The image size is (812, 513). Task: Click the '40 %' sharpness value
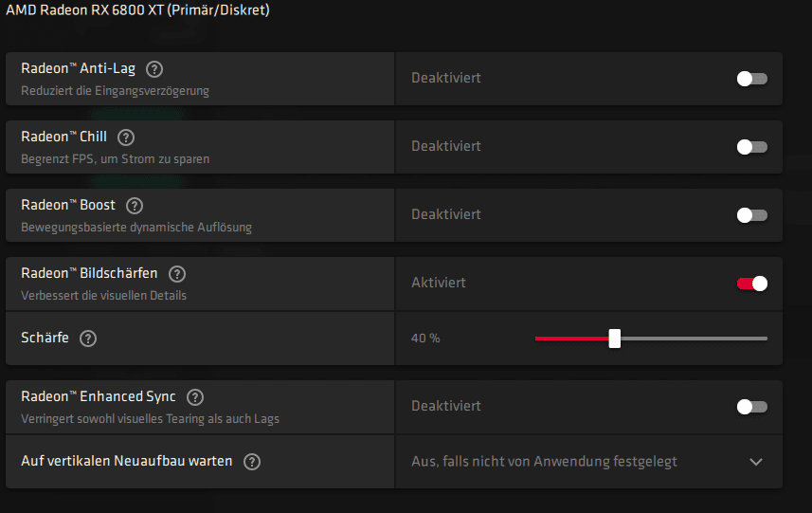click(x=425, y=339)
